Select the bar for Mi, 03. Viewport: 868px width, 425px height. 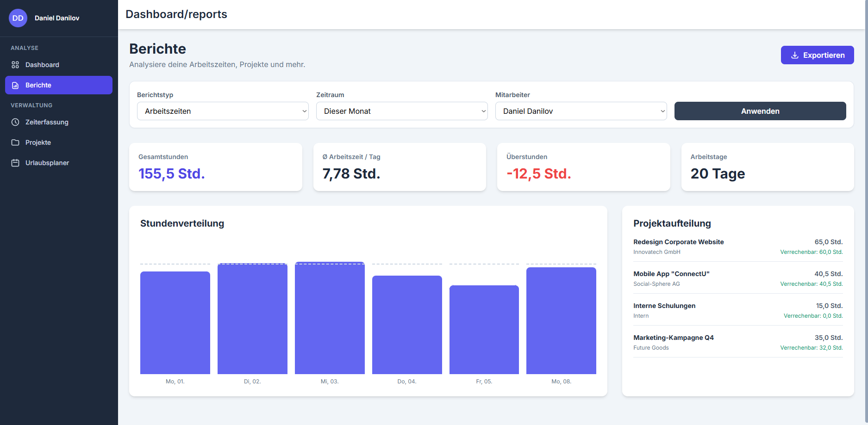[330, 318]
